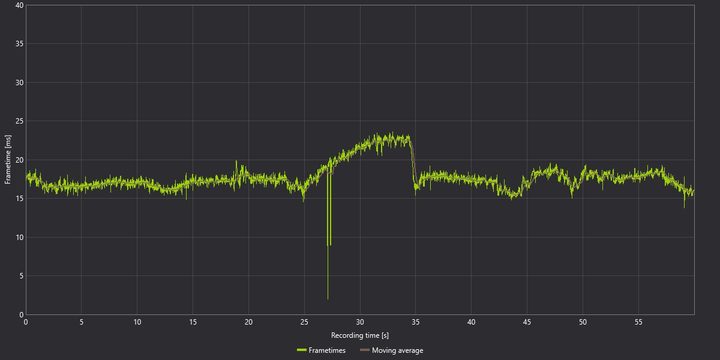Click the x-axis tick label 45

click(x=527, y=322)
